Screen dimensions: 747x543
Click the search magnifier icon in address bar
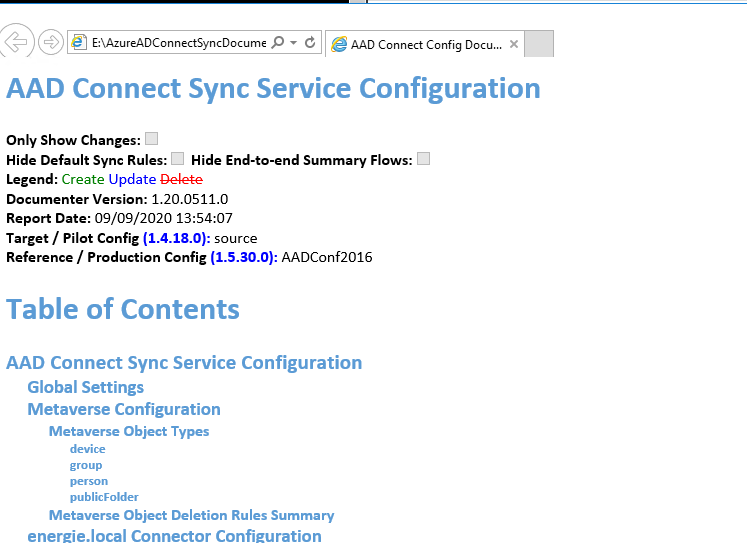(278, 43)
